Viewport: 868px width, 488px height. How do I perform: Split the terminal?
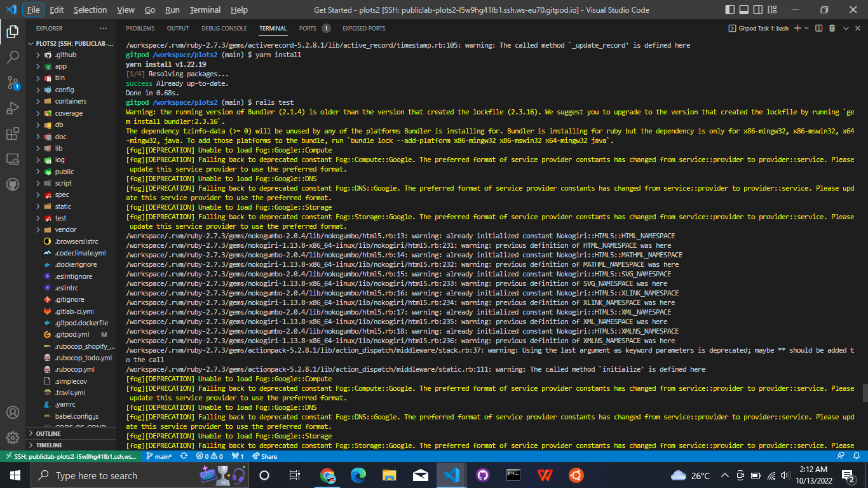818,29
